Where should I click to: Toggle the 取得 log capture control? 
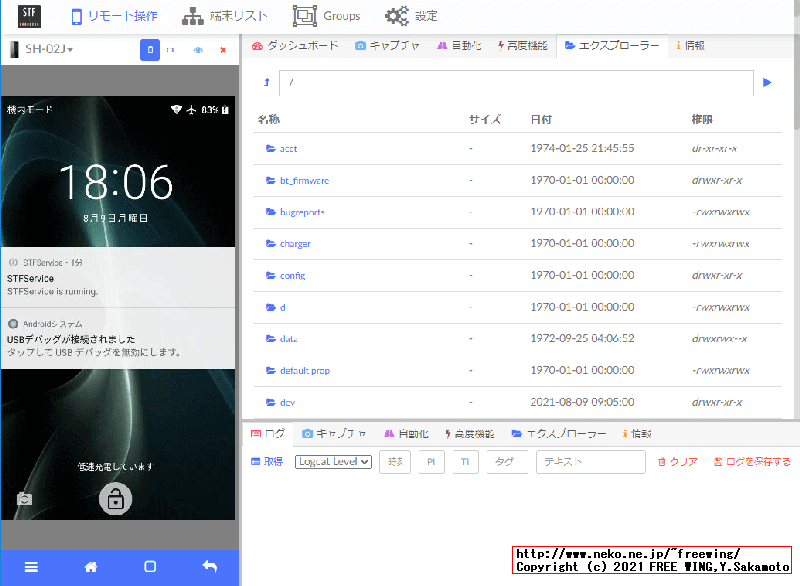271,462
